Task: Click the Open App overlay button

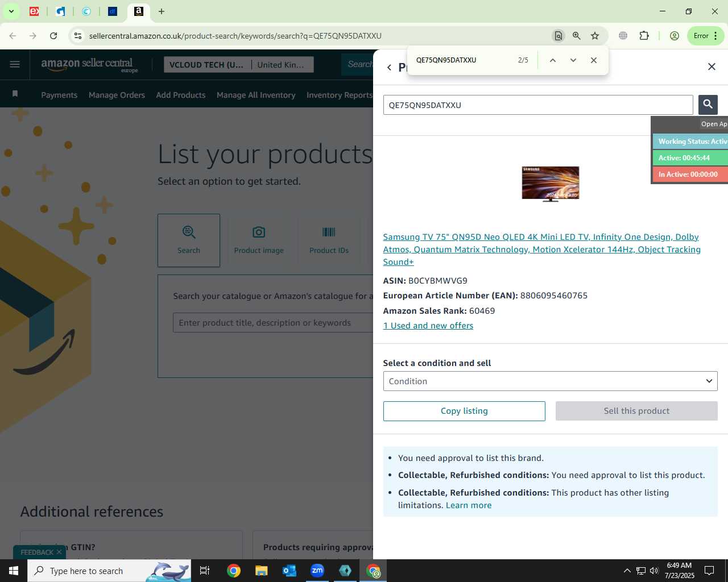Action: (714, 124)
